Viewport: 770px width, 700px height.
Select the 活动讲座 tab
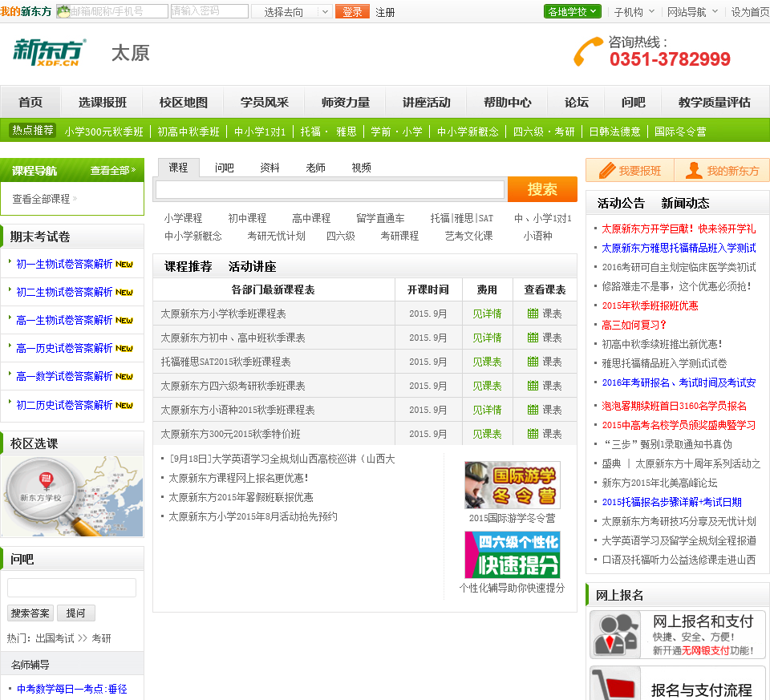coord(252,266)
